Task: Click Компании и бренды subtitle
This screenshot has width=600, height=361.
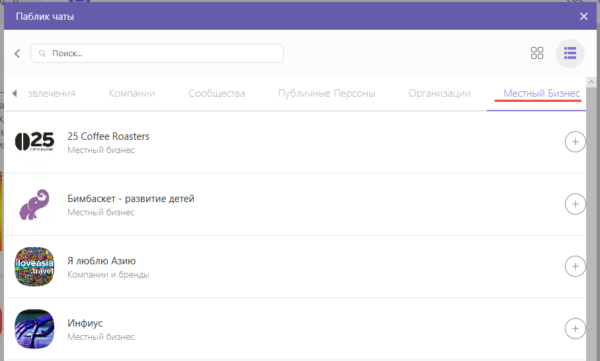Action: 108,274
